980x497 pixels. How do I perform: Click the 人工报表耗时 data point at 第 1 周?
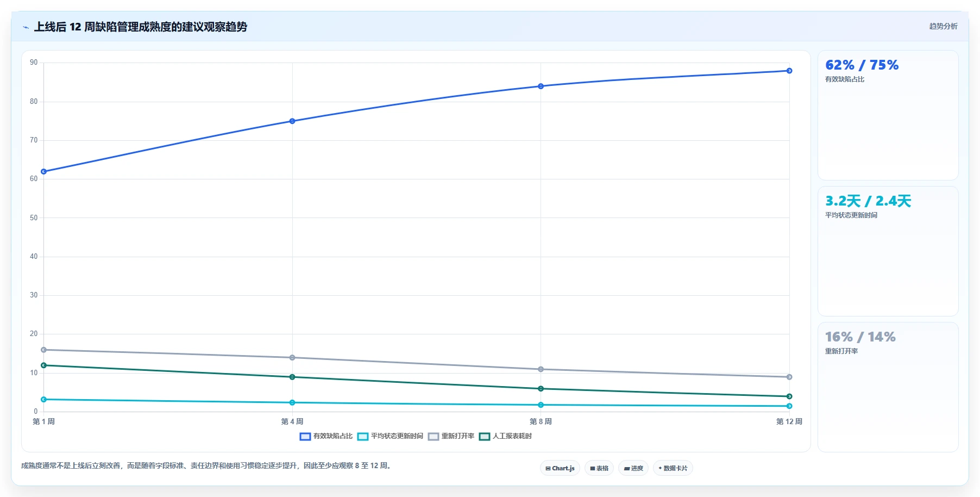pos(44,365)
